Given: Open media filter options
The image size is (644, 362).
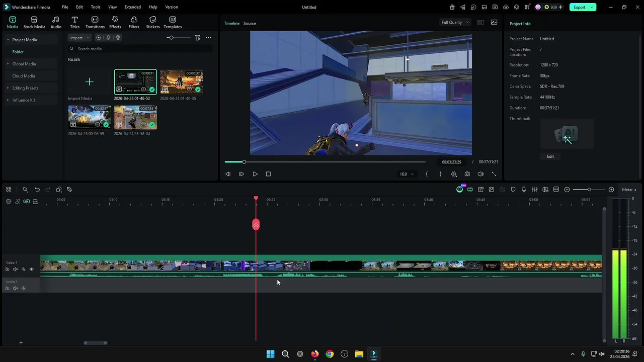Looking at the screenshot, I should click(198, 38).
